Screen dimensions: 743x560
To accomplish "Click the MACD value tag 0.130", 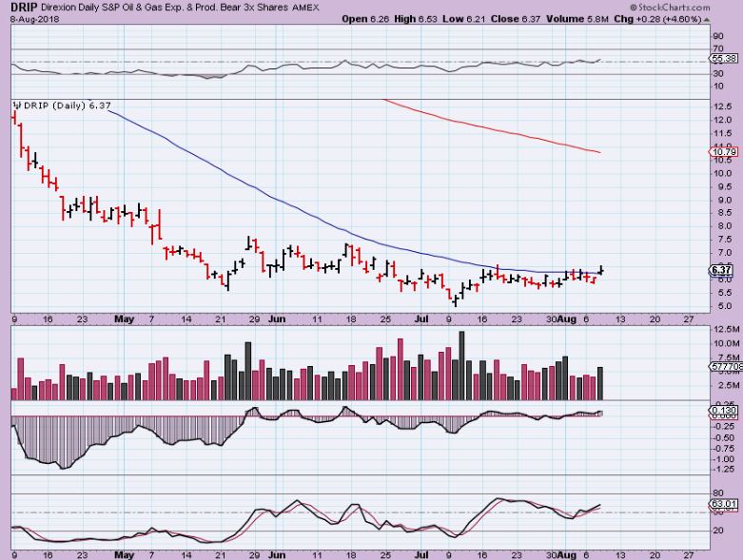I will coord(724,410).
